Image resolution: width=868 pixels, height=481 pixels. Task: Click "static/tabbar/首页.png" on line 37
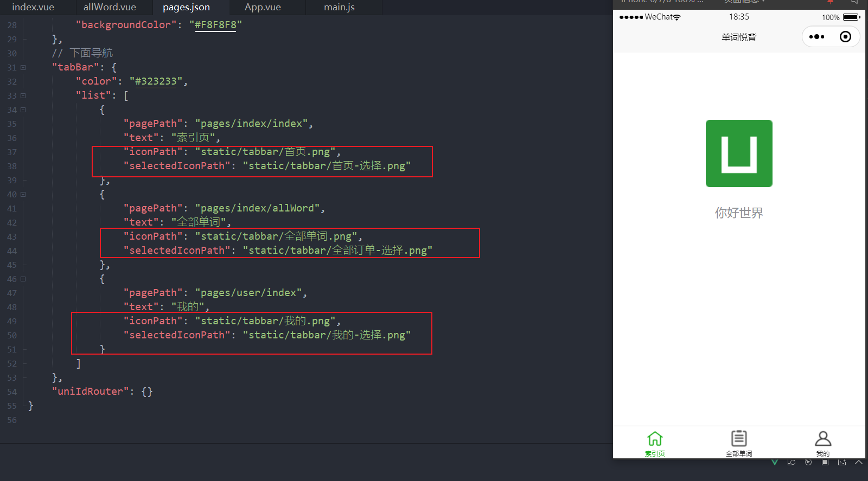tap(265, 152)
